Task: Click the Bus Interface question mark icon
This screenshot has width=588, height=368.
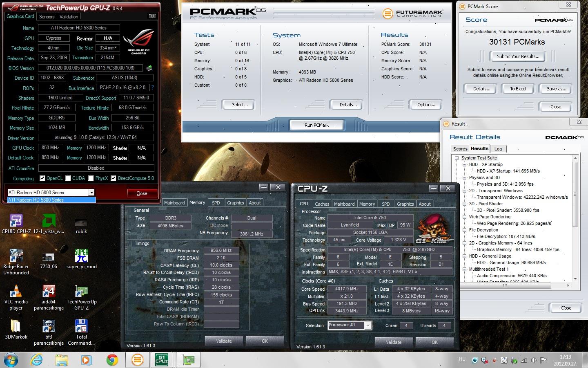Action: pos(152,88)
